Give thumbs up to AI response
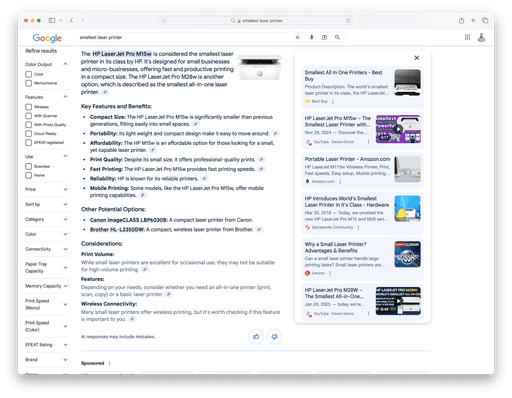Screen dimensions: 512x398 (256, 337)
